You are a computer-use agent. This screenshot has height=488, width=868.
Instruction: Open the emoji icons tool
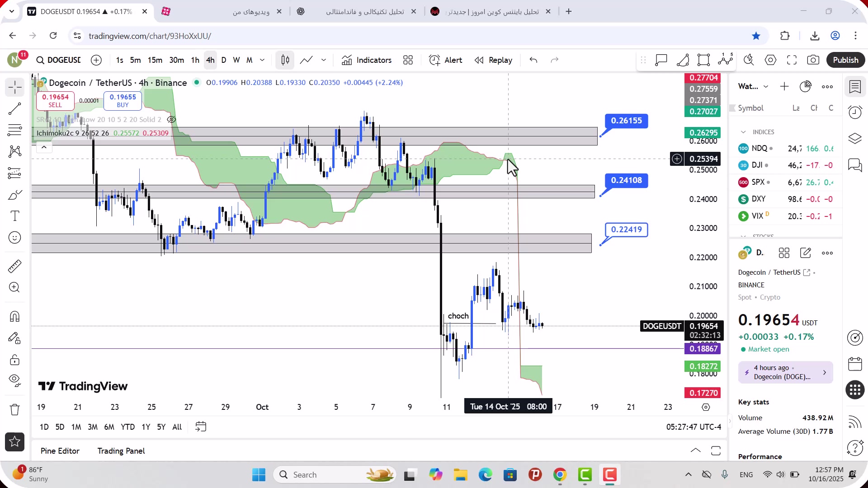(14, 238)
